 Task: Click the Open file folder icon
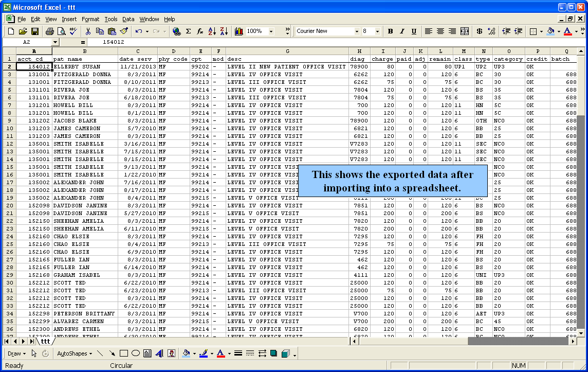23,31
